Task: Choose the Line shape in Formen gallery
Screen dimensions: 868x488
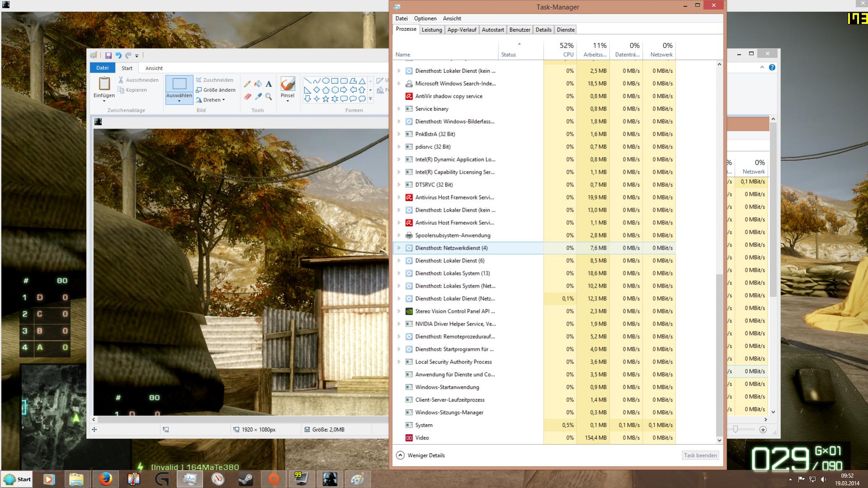Action: (308, 81)
